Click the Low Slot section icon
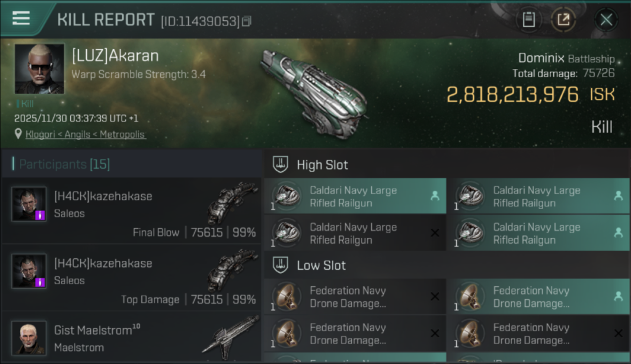This screenshot has height=364, width=631. point(281,265)
